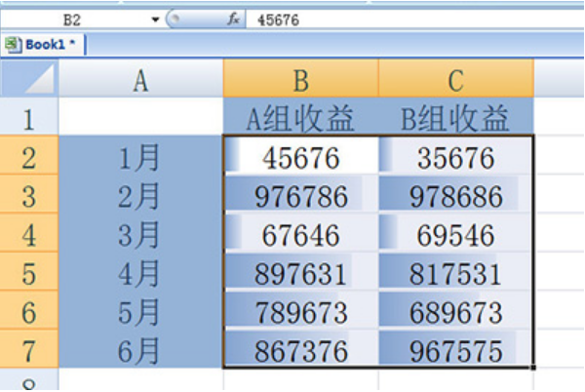Select the 2月 cell
The height and width of the screenshot is (392, 585).
coord(140,194)
